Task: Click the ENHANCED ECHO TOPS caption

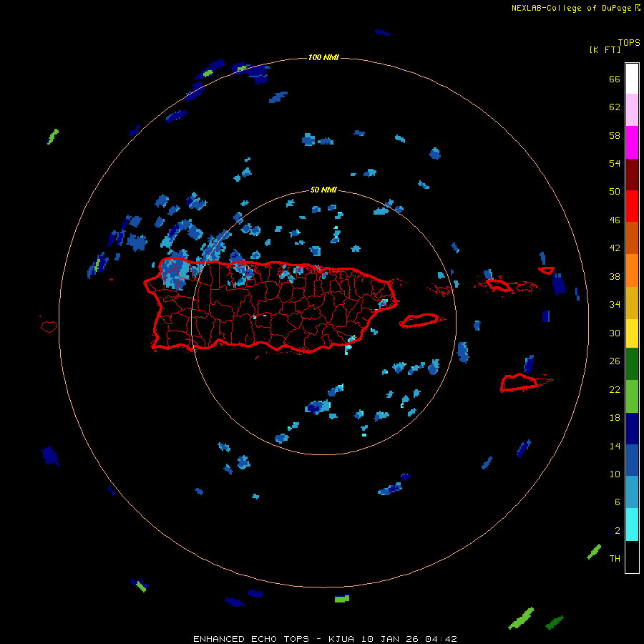Action: click(x=252, y=639)
